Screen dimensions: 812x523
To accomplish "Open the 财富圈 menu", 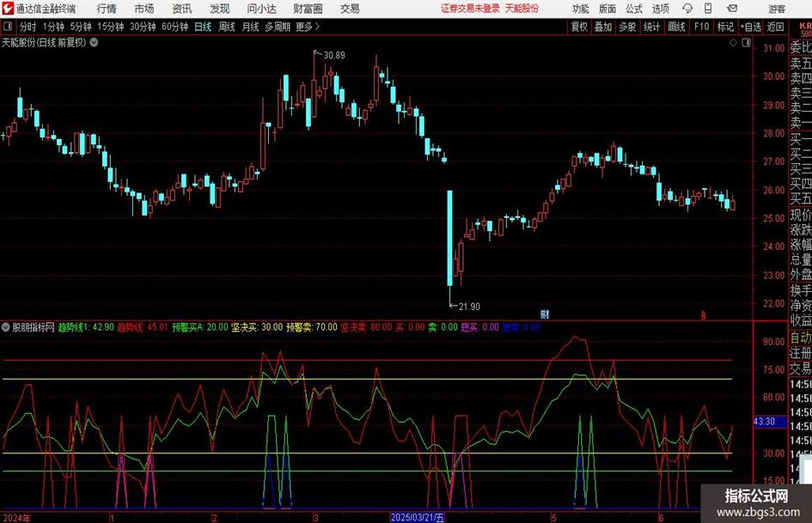I will [308, 9].
